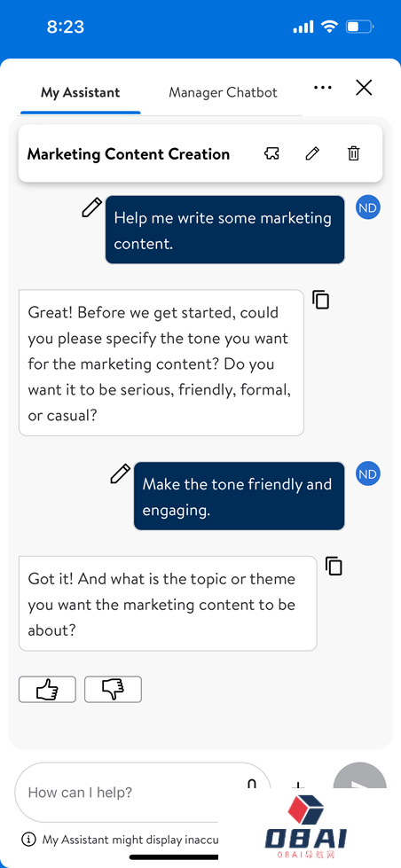Give thumbs down to the response
Image resolution: width=401 pixels, height=868 pixels.
pos(113,689)
